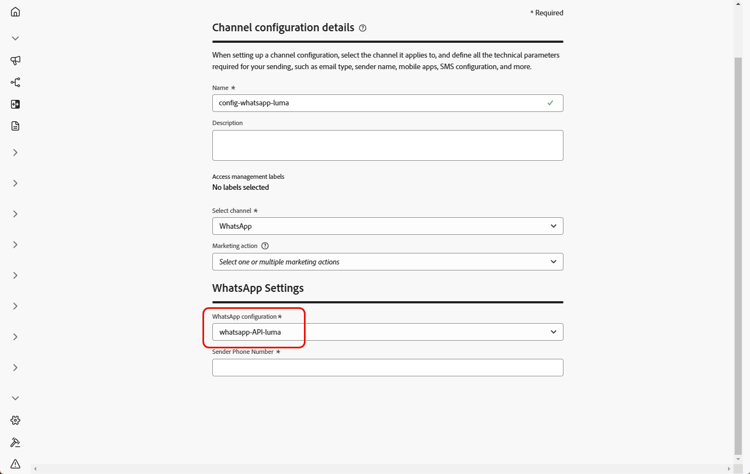Open the Select channel WhatsApp dropdown
The image size is (750, 474).
387,226
